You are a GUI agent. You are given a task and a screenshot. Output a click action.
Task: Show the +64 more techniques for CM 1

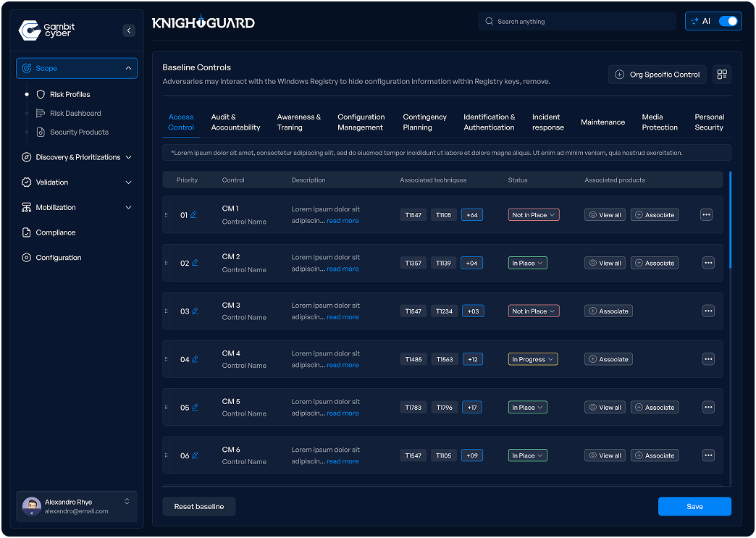click(x=472, y=215)
